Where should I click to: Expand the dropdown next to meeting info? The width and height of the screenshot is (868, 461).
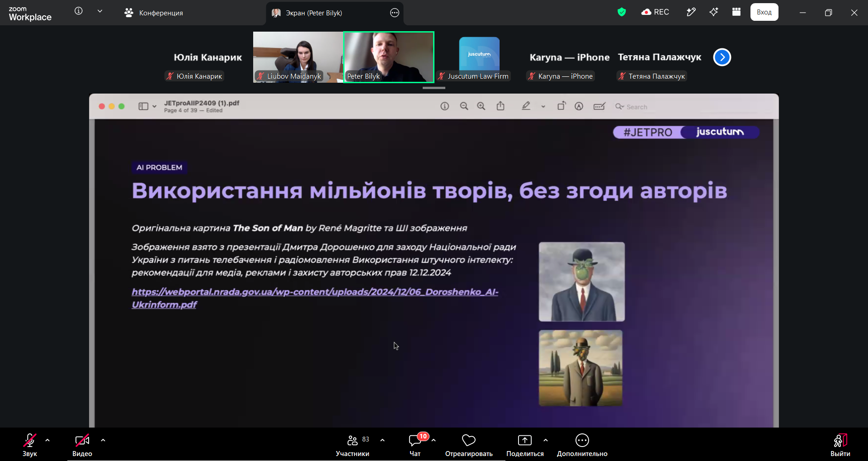pos(100,11)
